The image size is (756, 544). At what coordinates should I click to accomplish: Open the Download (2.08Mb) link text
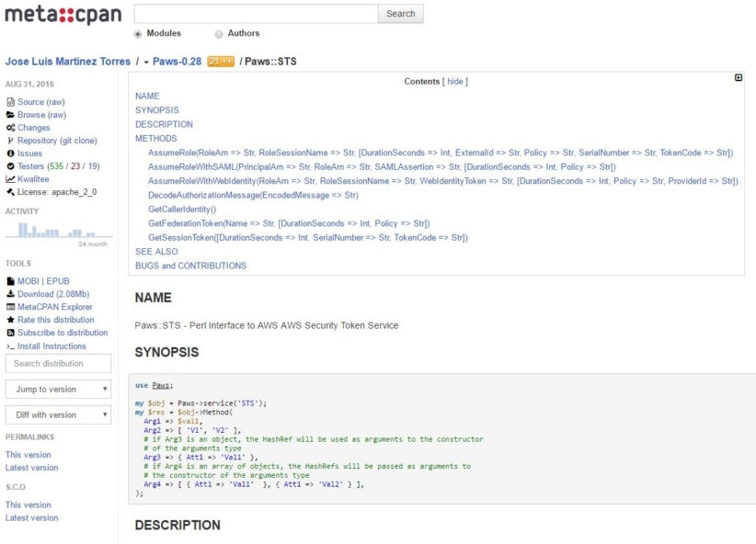[x=53, y=294]
